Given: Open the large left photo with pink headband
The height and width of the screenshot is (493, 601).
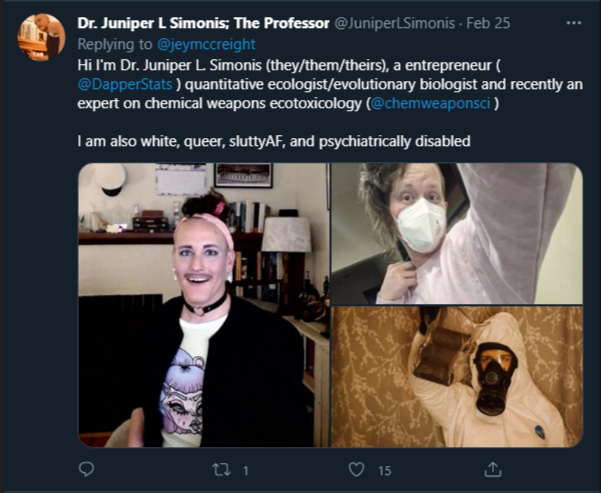Looking at the screenshot, I should click(x=204, y=305).
